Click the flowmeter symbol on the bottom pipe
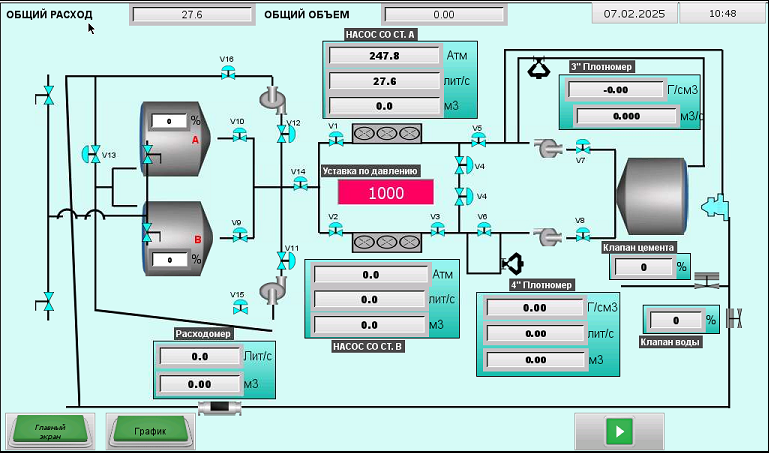The image size is (769, 453). pyautogui.click(x=215, y=407)
